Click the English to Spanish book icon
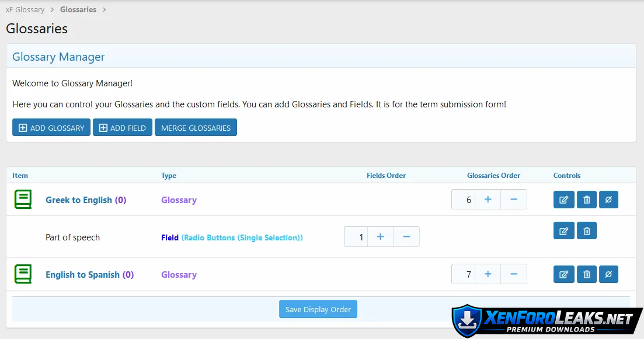Screen dimensions: 644x339 23,274
